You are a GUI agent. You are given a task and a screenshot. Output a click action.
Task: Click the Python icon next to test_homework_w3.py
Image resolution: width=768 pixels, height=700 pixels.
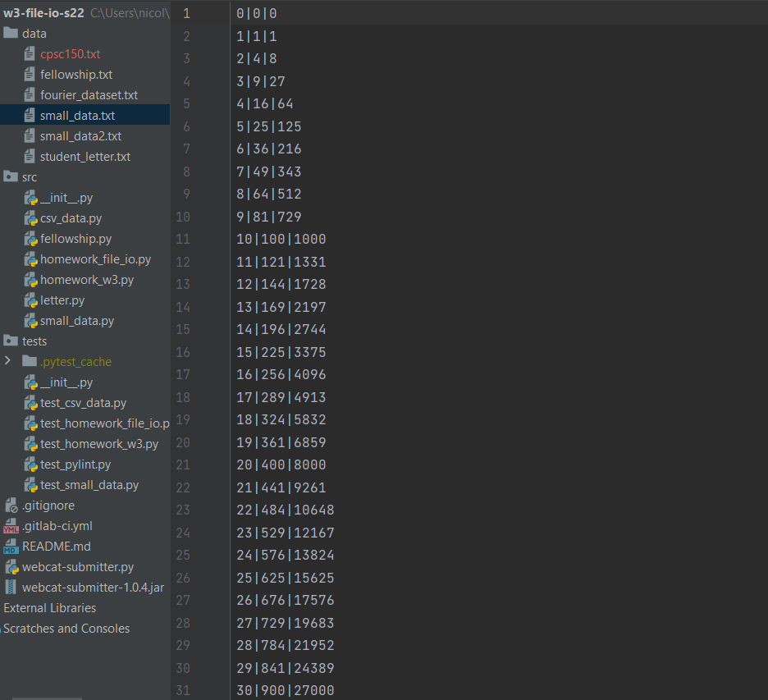pyautogui.click(x=30, y=443)
